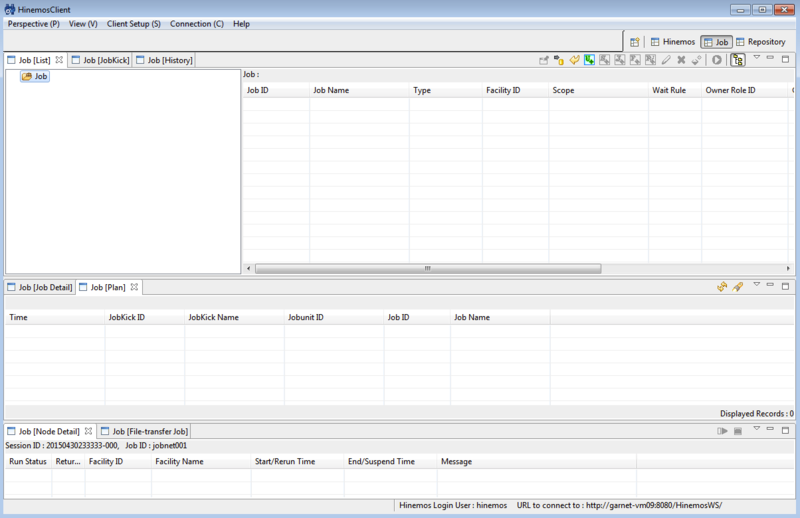Image resolution: width=800 pixels, height=518 pixels.
Task: Click the horizontal scrollbar thumb in Job List
Action: click(428, 268)
